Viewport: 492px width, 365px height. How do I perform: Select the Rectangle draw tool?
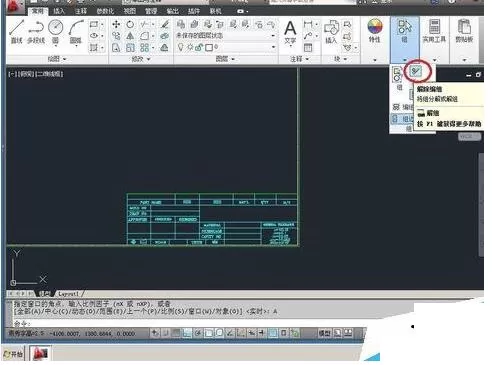(x=94, y=24)
